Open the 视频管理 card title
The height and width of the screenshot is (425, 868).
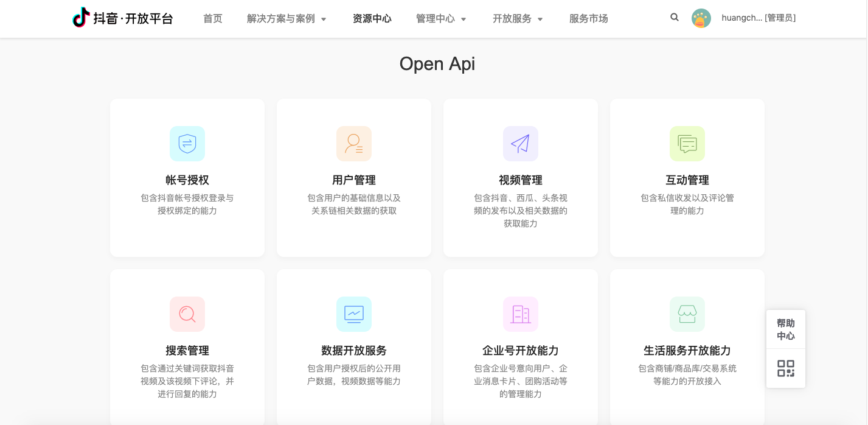click(x=521, y=180)
